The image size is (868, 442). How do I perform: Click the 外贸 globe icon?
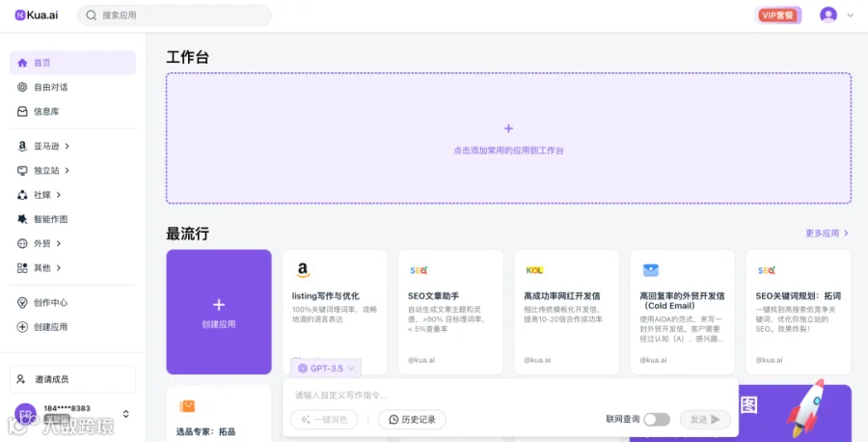[x=22, y=244]
